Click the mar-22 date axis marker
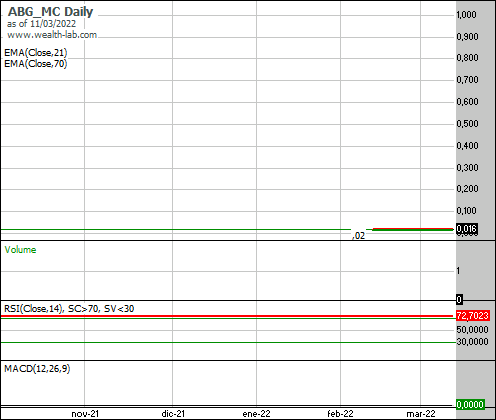Screen dimensions: 496x420 click(421, 414)
